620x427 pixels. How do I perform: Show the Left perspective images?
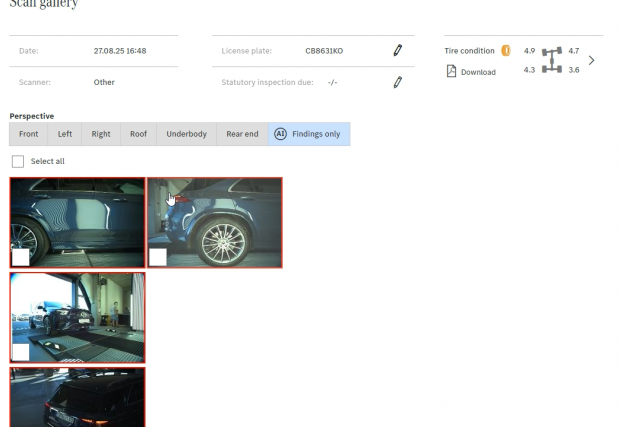click(x=65, y=134)
